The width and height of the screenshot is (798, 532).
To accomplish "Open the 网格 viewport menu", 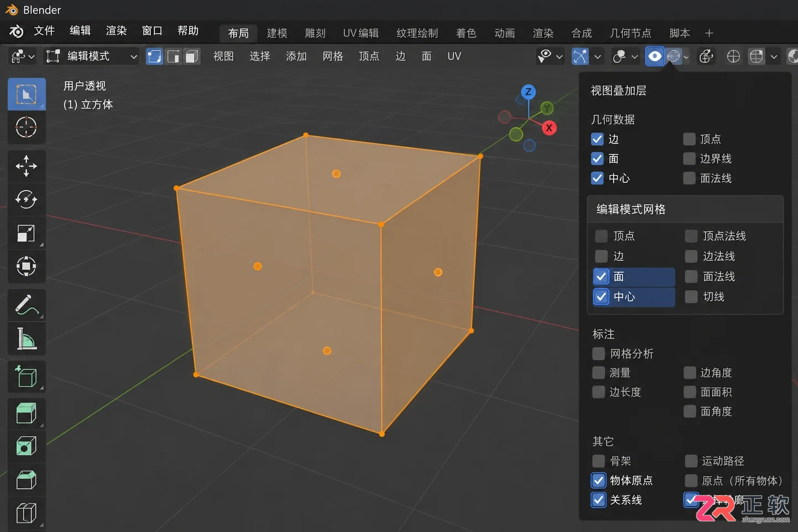I will pyautogui.click(x=333, y=57).
